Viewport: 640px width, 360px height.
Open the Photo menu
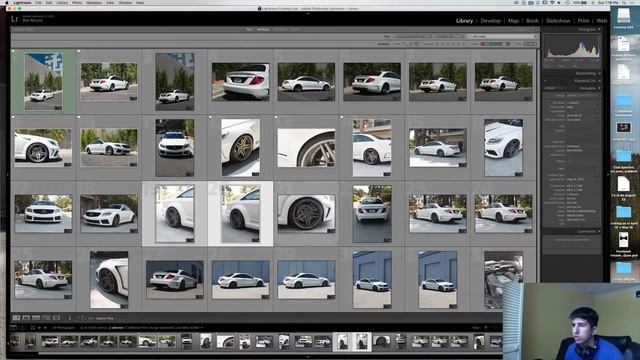[x=77, y=2]
